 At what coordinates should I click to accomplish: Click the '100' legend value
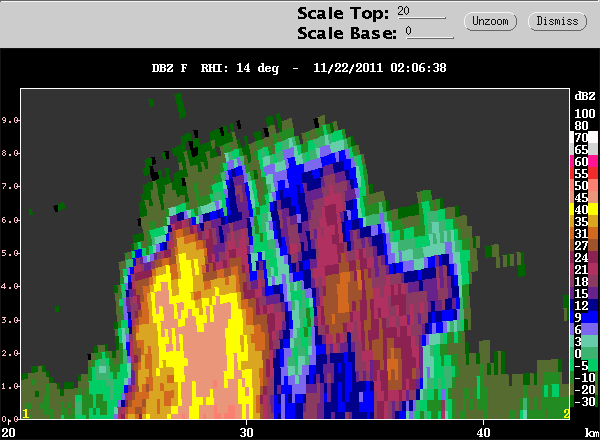click(x=585, y=114)
